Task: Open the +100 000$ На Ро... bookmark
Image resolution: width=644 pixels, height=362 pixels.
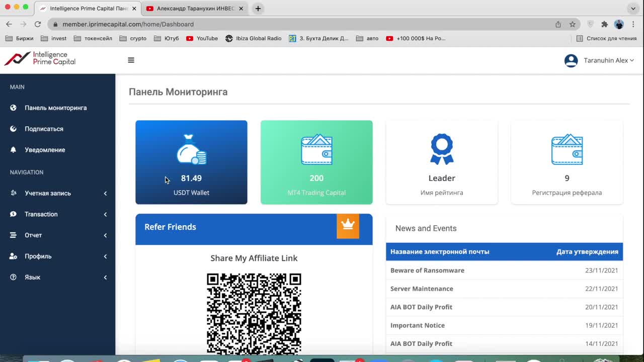Action: tap(416, 38)
